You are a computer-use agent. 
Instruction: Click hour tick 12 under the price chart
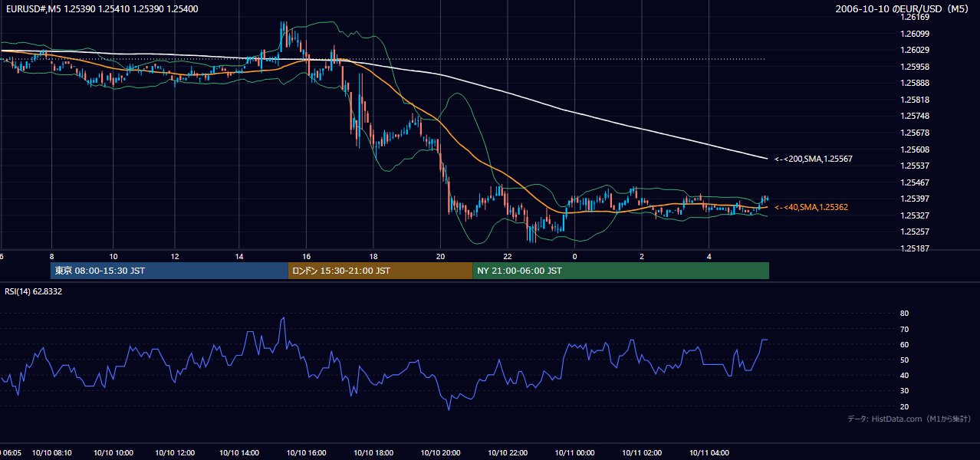click(x=175, y=256)
